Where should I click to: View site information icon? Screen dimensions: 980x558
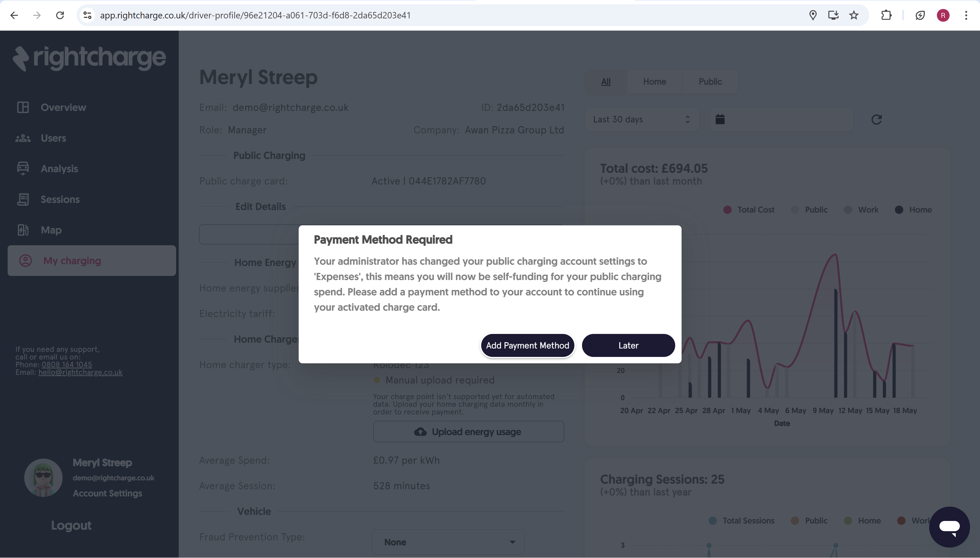coord(87,15)
